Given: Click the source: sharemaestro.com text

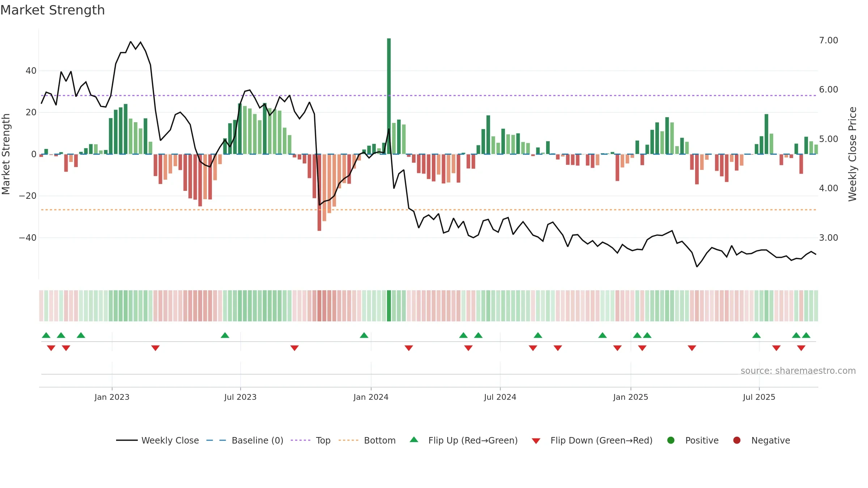Looking at the screenshot, I should tap(798, 371).
